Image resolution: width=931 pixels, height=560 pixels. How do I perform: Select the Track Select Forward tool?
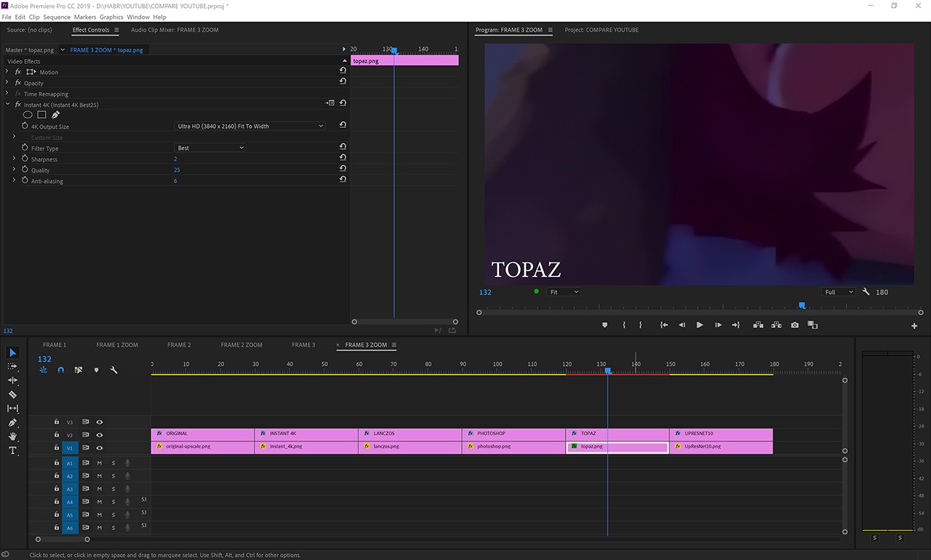pos(12,367)
